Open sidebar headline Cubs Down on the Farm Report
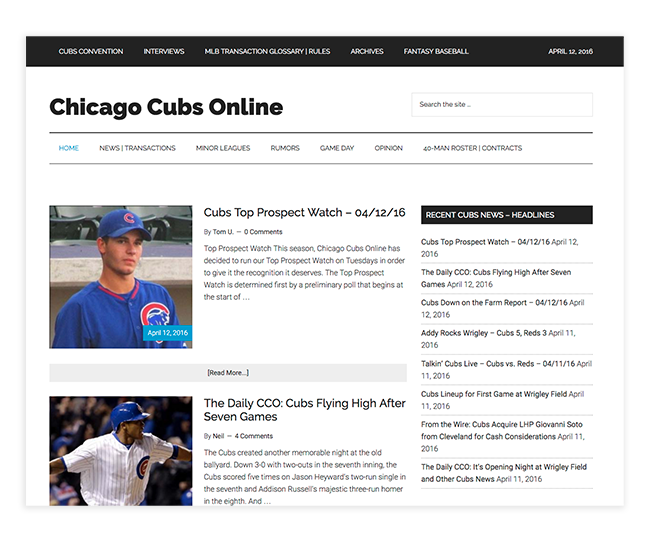650x542 pixels. [494, 303]
